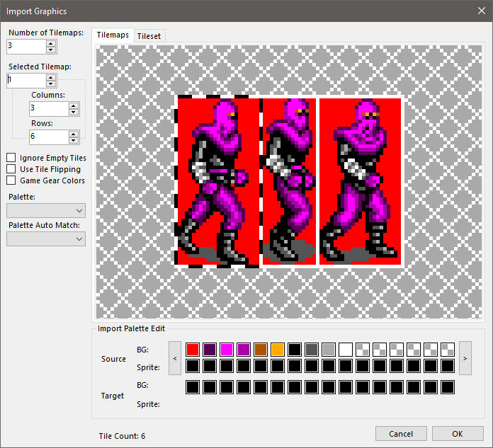Viewport: 493px width, 448px height.
Task: Click the last Source Sprite swatch
Action: [x=448, y=366]
